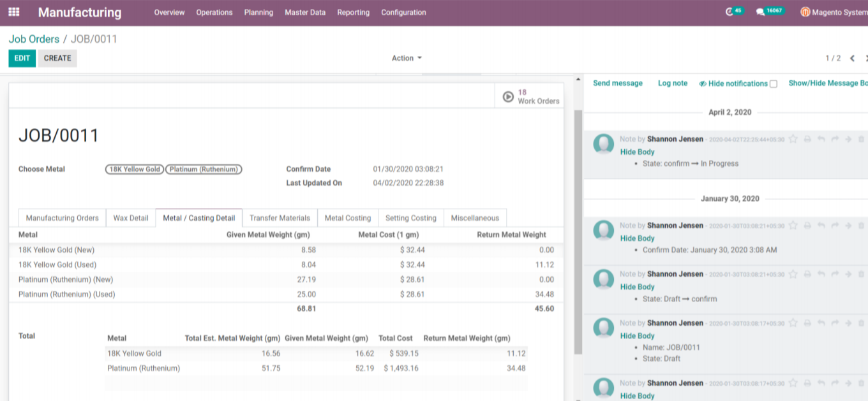Switch to Metal Costing tab

(x=348, y=218)
